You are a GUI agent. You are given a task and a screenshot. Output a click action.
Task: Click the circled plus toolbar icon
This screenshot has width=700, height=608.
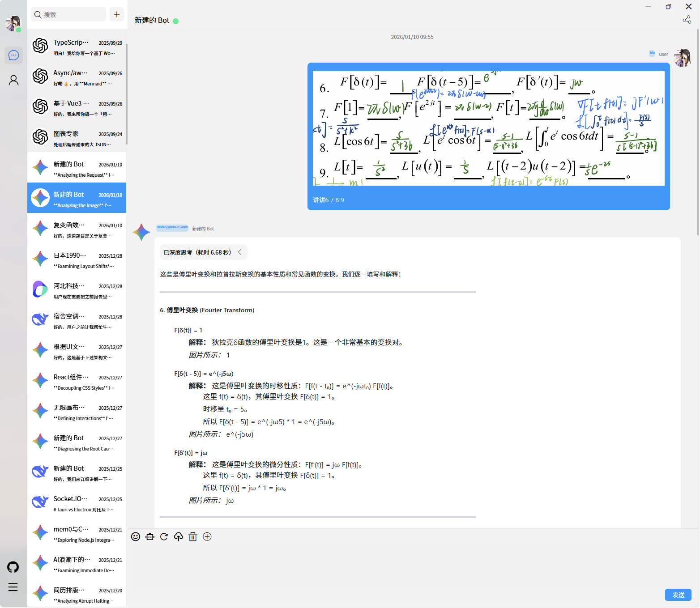[207, 537]
